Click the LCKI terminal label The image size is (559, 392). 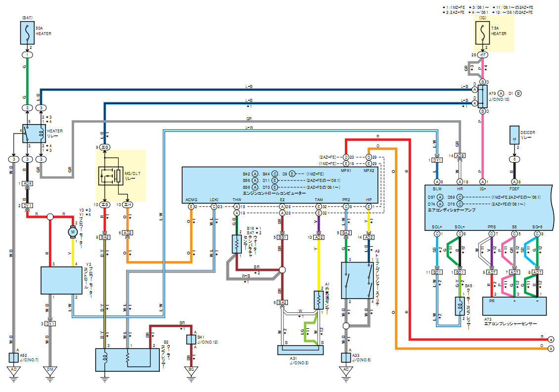click(214, 200)
